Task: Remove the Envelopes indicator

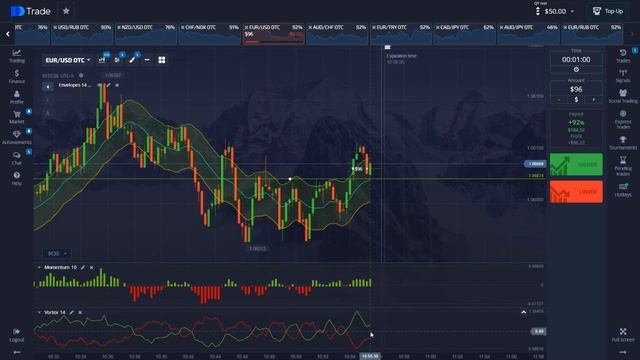Action: pos(117,85)
